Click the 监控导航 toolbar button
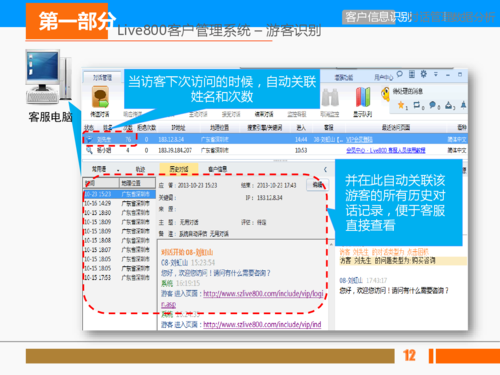 click(x=297, y=114)
